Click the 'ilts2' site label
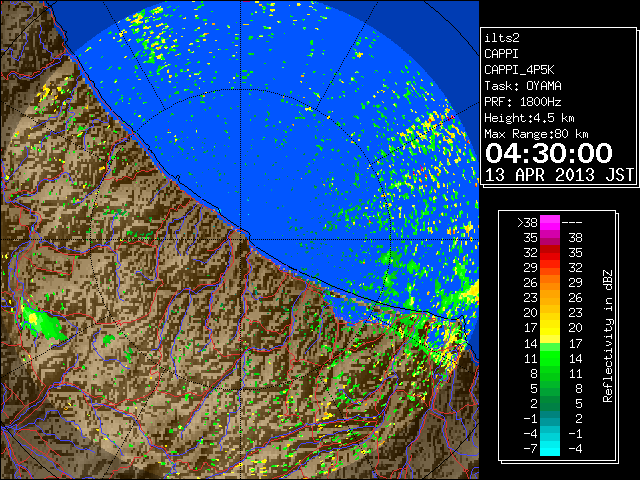 click(502, 38)
